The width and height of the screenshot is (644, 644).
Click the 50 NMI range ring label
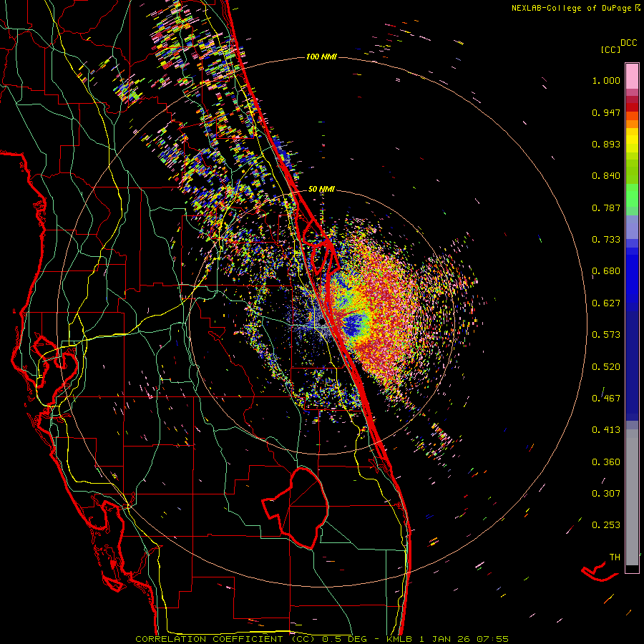point(321,189)
